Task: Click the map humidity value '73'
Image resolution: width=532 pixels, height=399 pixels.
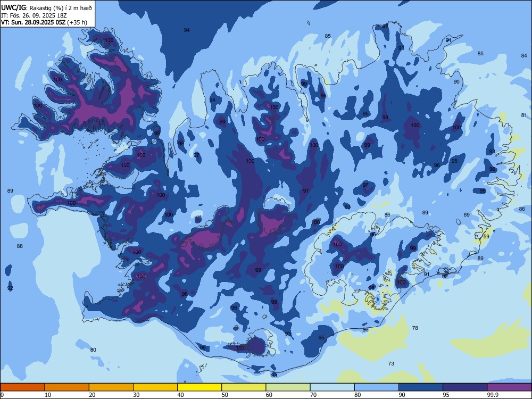Action: [391, 363]
